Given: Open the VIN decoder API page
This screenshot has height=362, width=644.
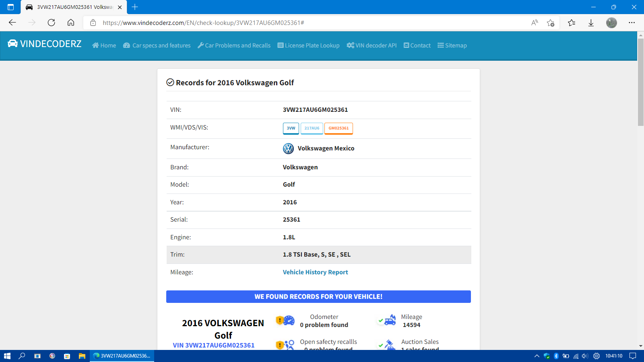Looking at the screenshot, I should point(372,45).
